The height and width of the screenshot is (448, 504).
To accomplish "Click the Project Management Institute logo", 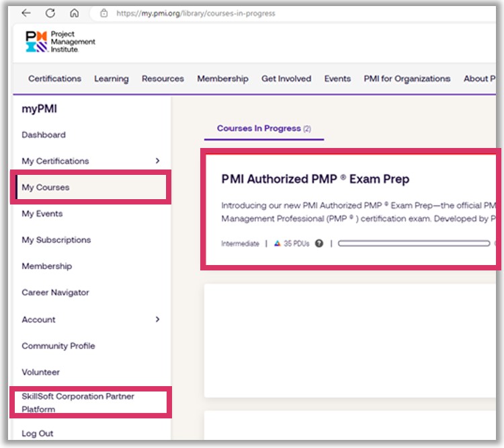I will click(60, 42).
